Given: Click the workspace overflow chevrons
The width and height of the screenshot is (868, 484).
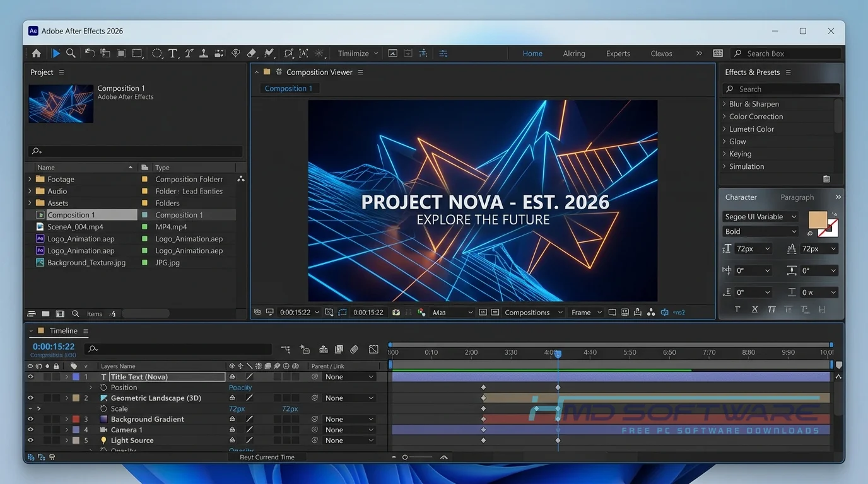Looking at the screenshot, I should click(699, 54).
